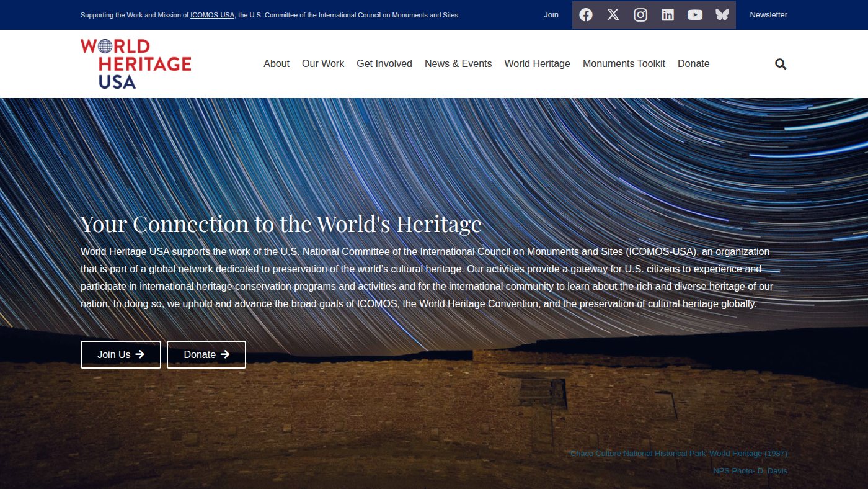
Task: Click the NPS Photo- D. Davis credit
Action: 750,471
